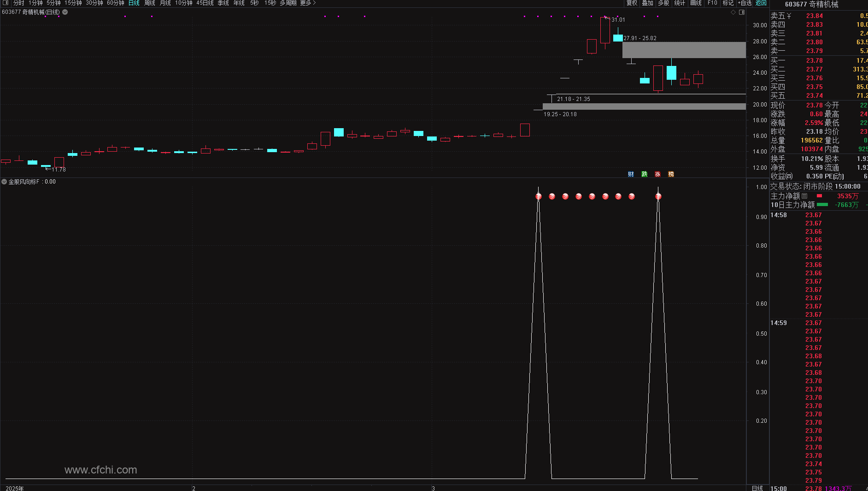Viewport: 868px width, 491px height.
Task: Switch to the 15分钟 period tab
Action: (x=73, y=3)
